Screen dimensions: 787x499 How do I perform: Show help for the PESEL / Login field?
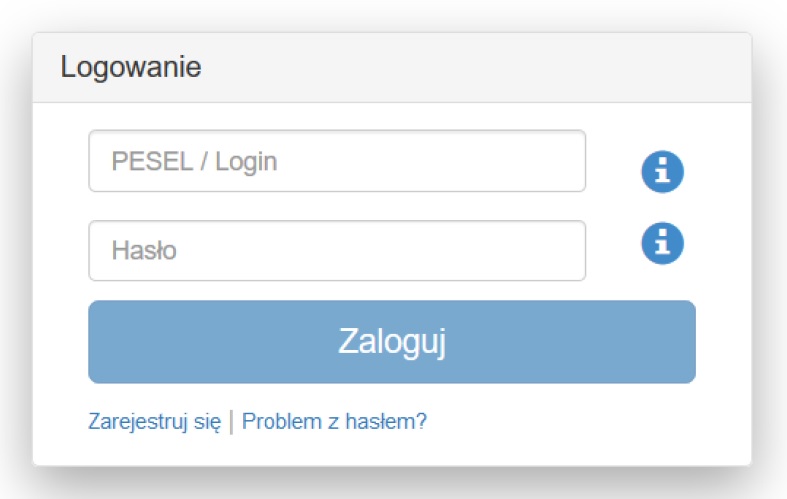click(663, 172)
